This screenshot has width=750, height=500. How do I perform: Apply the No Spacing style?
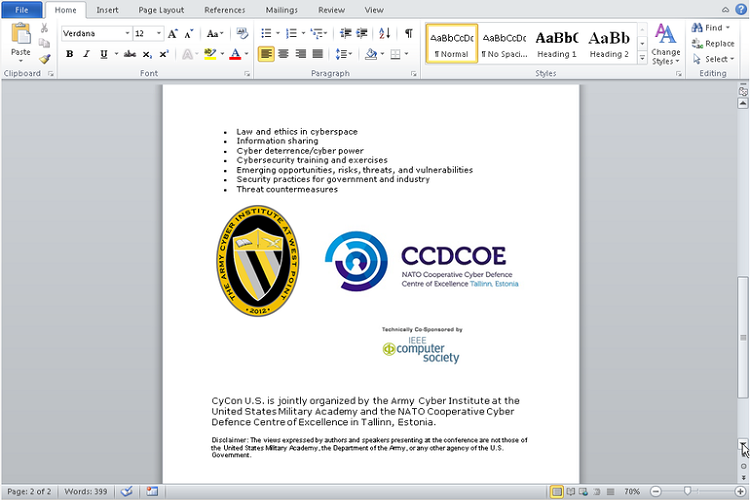504,44
